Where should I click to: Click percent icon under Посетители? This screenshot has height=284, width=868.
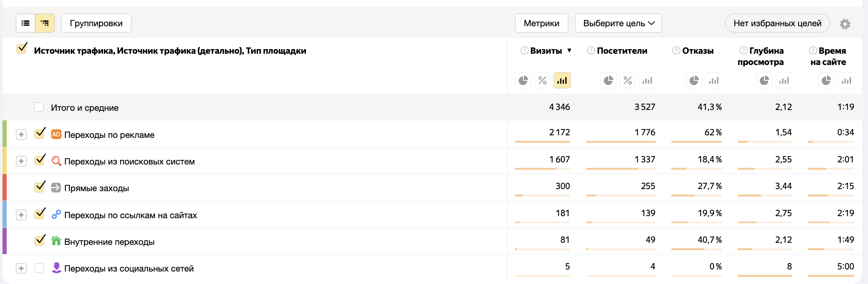click(628, 80)
